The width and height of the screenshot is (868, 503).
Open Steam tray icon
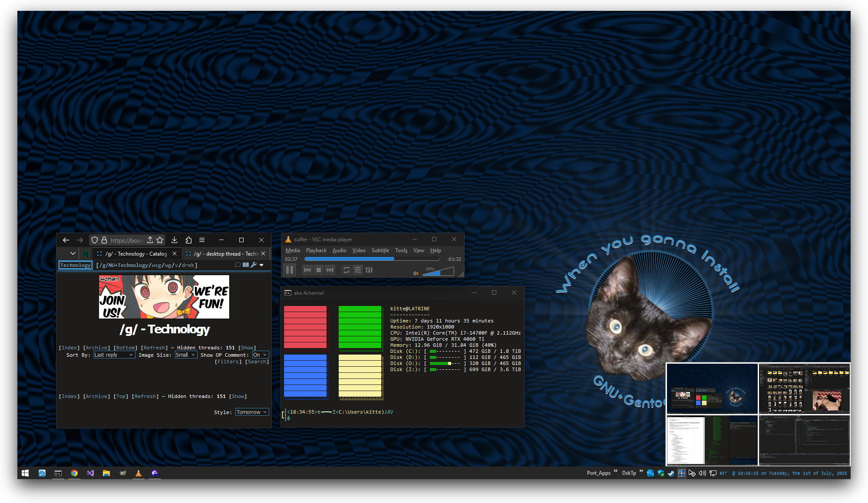pyautogui.click(x=671, y=473)
